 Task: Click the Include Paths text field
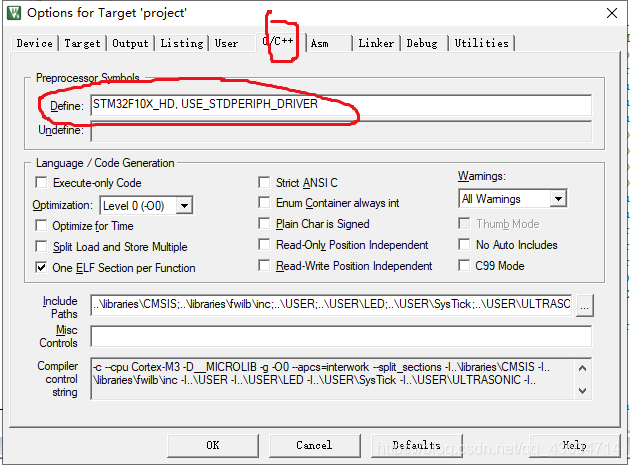pos(331,304)
